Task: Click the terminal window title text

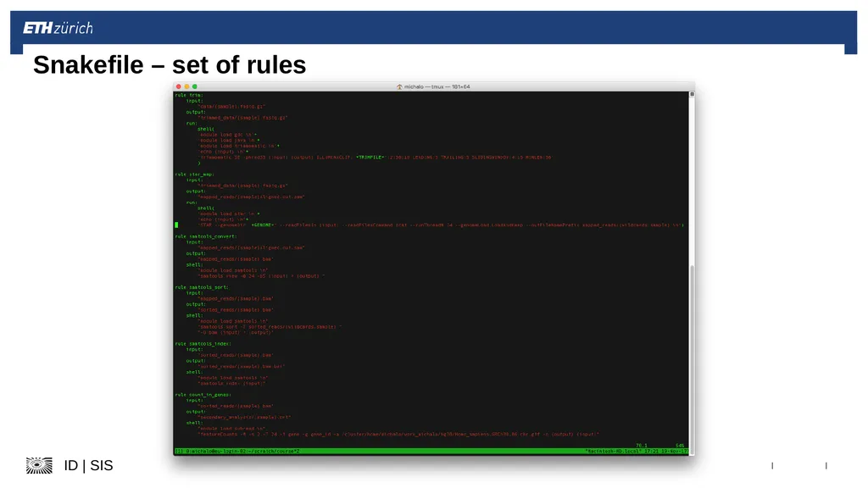Action: [x=437, y=87]
